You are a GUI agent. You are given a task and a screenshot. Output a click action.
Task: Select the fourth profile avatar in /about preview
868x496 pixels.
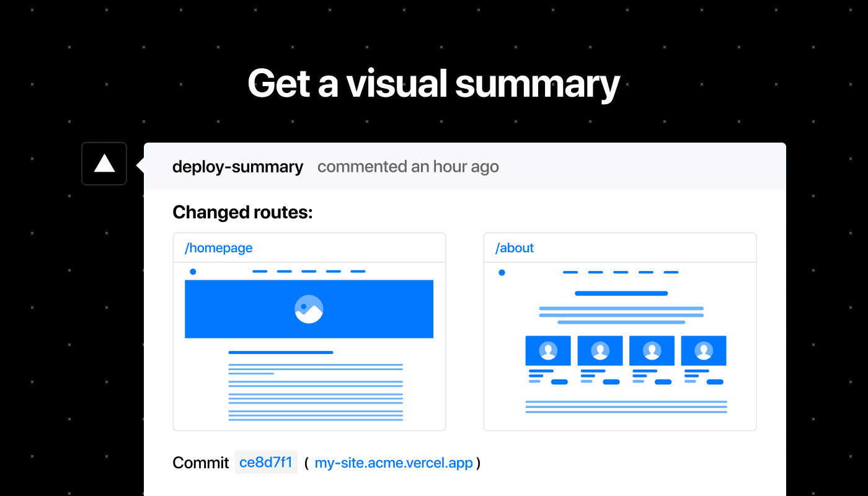click(x=704, y=351)
